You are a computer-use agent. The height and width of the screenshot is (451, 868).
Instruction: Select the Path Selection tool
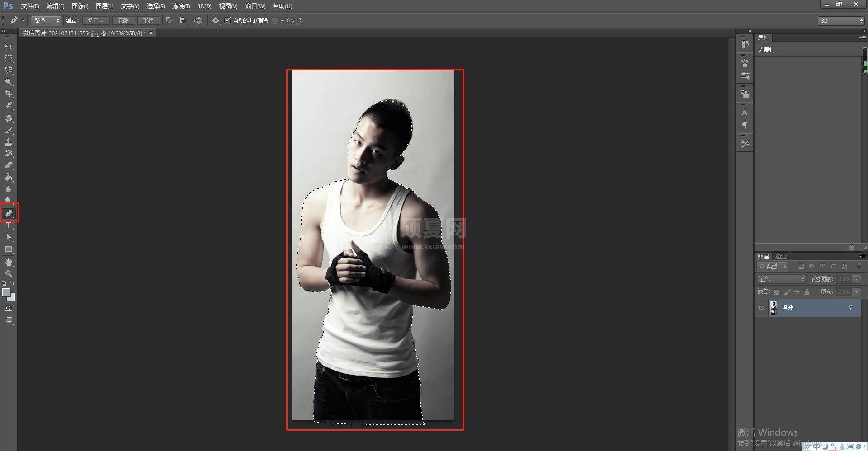(x=9, y=237)
